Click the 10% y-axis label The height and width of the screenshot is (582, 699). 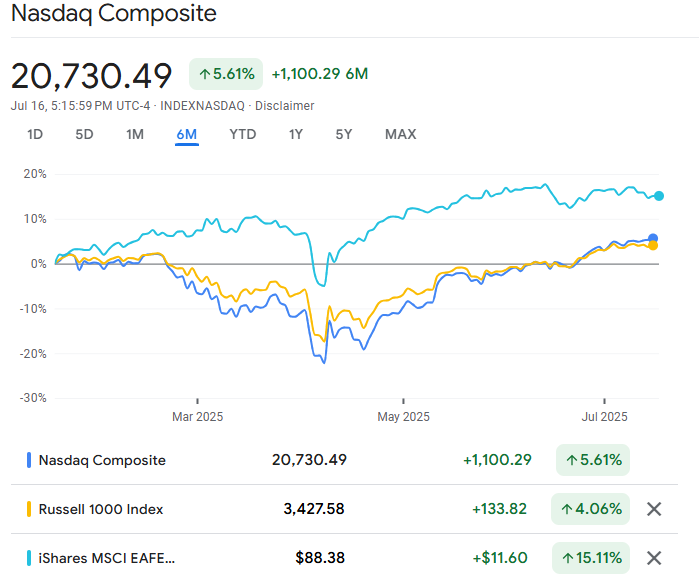click(x=35, y=219)
